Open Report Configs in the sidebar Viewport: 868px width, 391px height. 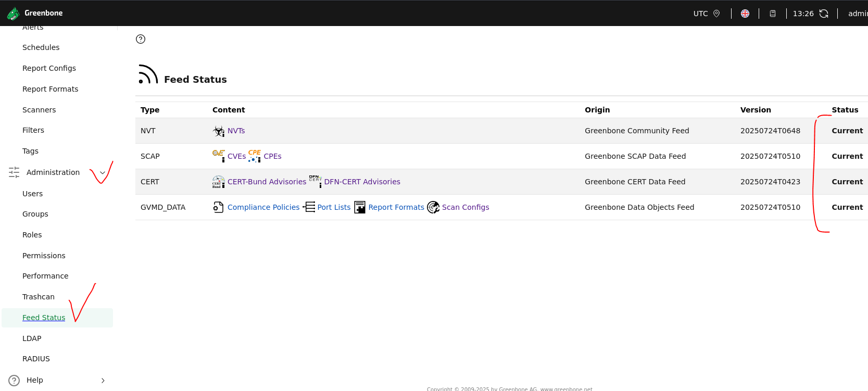pyautogui.click(x=49, y=68)
